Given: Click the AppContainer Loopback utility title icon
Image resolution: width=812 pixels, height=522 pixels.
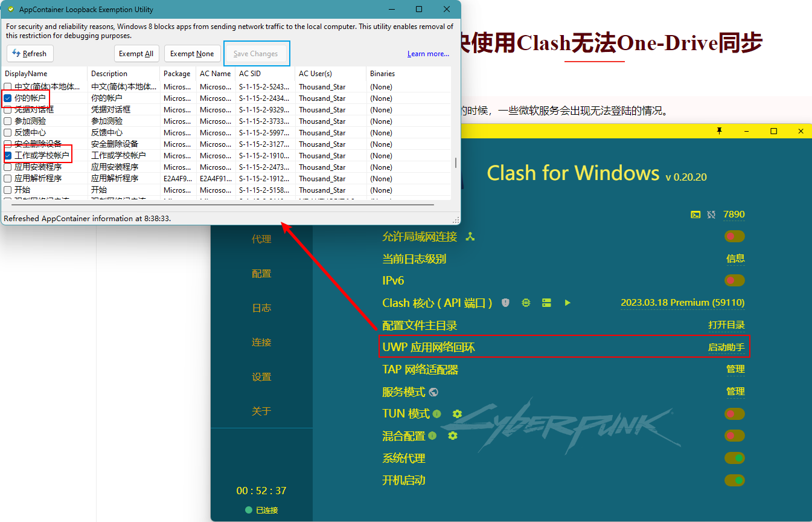Looking at the screenshot, I should (x=10, y=10).
